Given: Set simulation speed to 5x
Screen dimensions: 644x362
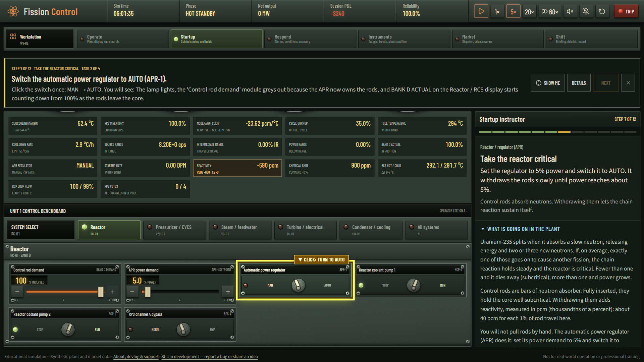Looking at the screenshot, I should 513,11.
